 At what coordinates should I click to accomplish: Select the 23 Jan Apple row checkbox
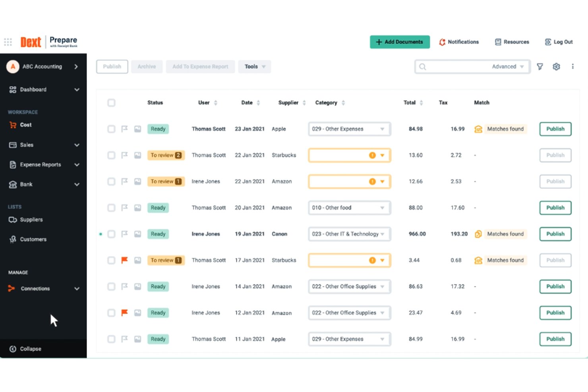[x=111, y=129]
